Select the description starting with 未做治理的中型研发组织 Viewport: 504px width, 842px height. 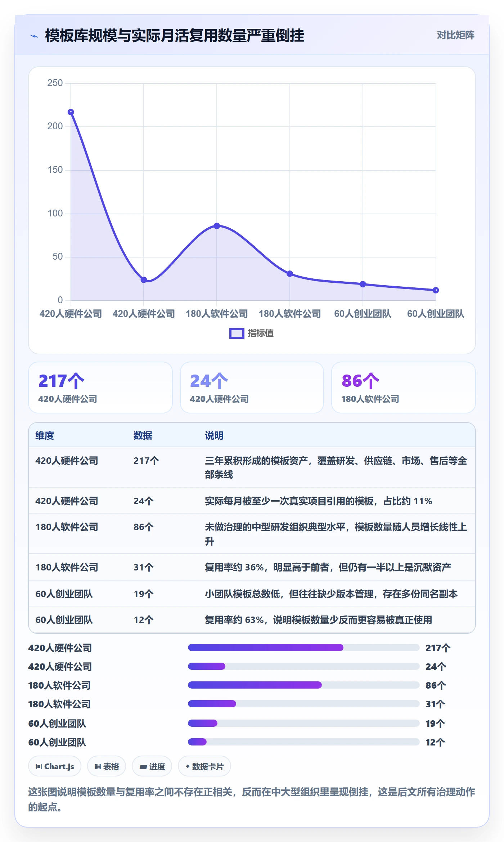pyautogui.click(x=336, y=534)
